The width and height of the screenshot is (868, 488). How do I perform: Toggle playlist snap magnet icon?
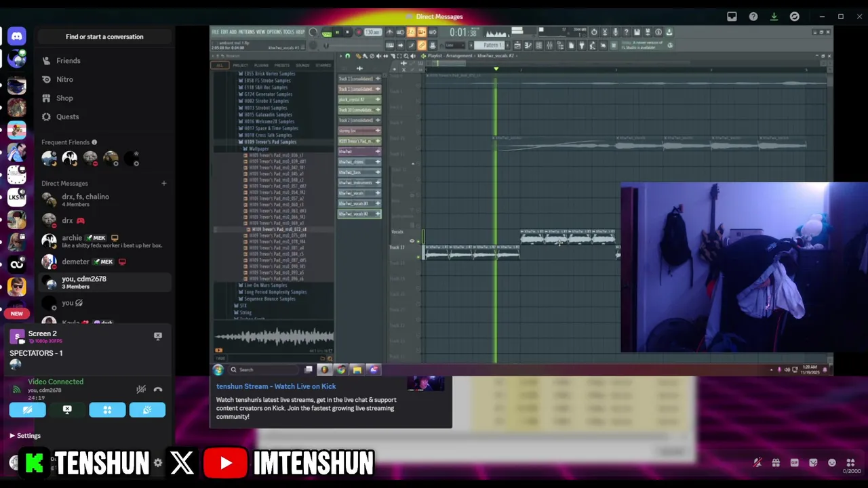[x=347, y=56]
